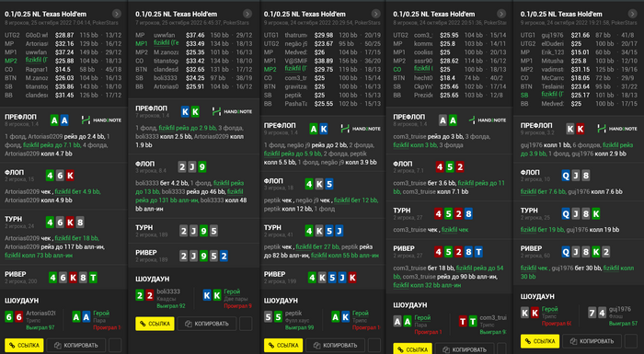The width and height of the screenshot is (644, 354).
Task: Click player name gravitza in BTN row
Action: point(295,86)
